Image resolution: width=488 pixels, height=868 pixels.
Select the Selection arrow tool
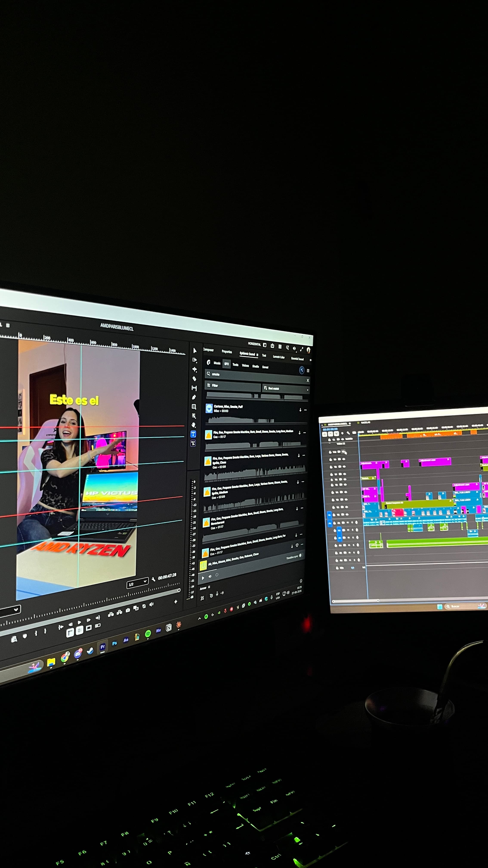coord(195,350)
